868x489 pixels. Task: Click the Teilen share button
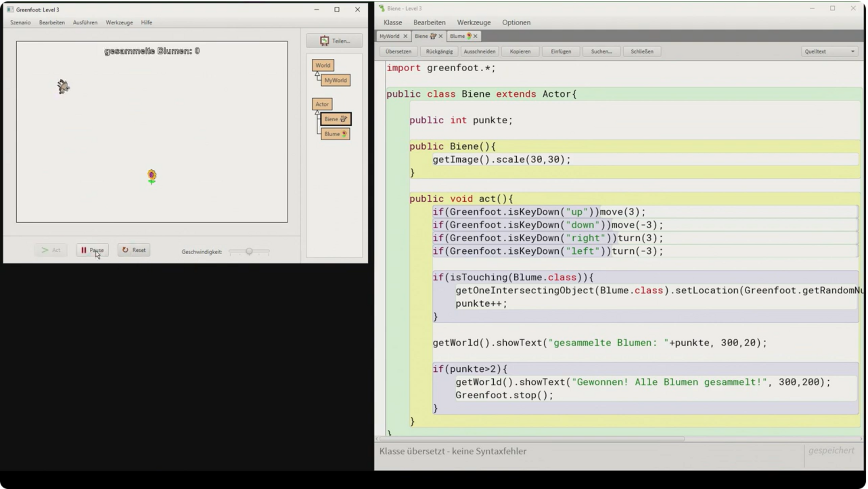(x=334, y=41)
